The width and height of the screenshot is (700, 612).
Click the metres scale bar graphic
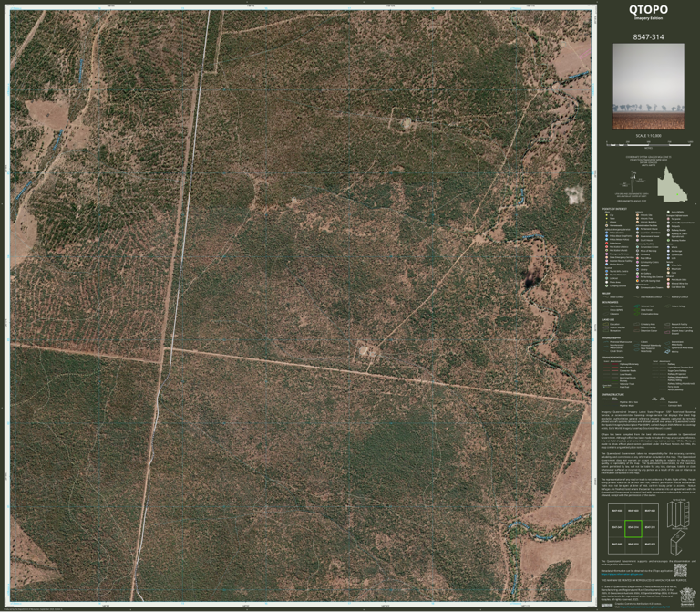coord(649,144)
